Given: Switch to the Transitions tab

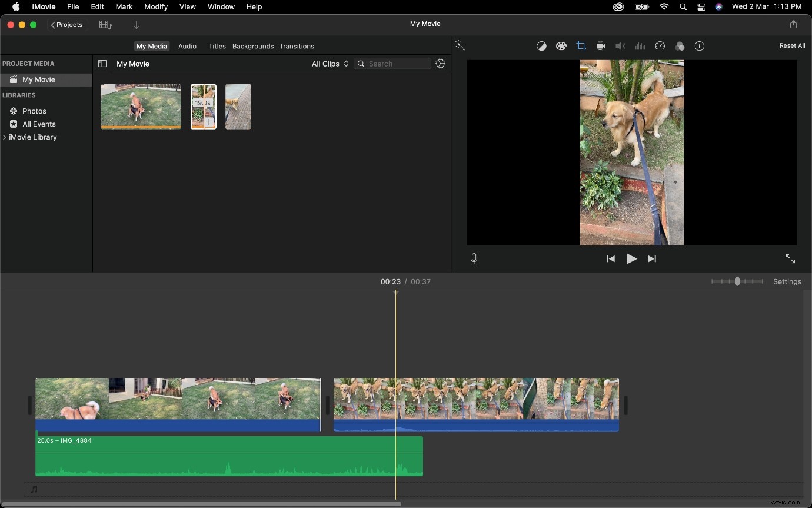Looking at the screenshot, I should (x=297, y=46).
